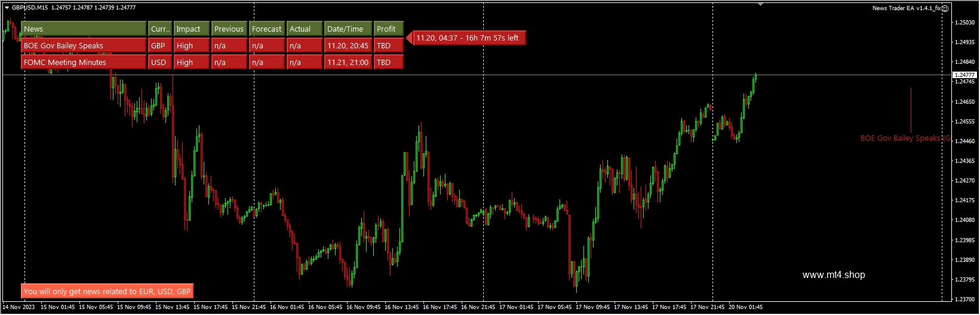Click the Previous column header

tap(229, 29)
